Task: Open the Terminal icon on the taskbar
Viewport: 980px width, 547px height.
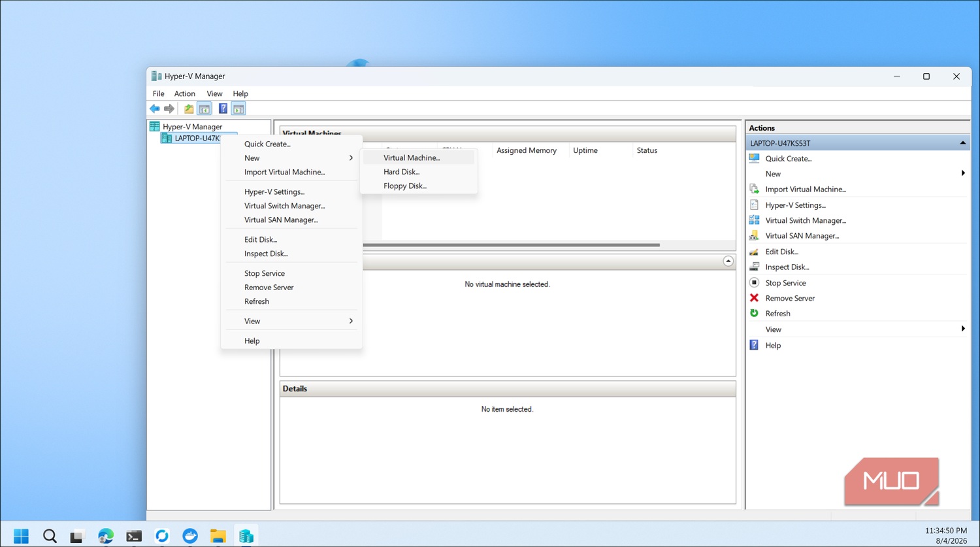Action: [134, 536]
